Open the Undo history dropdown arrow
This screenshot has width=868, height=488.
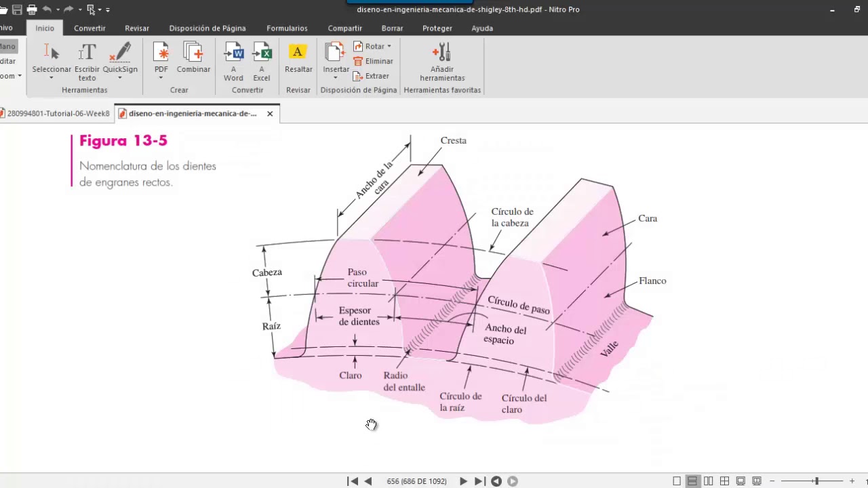(58, 9)
